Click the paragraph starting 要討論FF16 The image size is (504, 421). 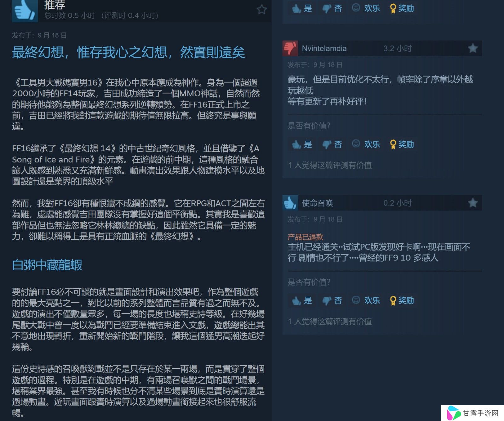click(138, 319)
